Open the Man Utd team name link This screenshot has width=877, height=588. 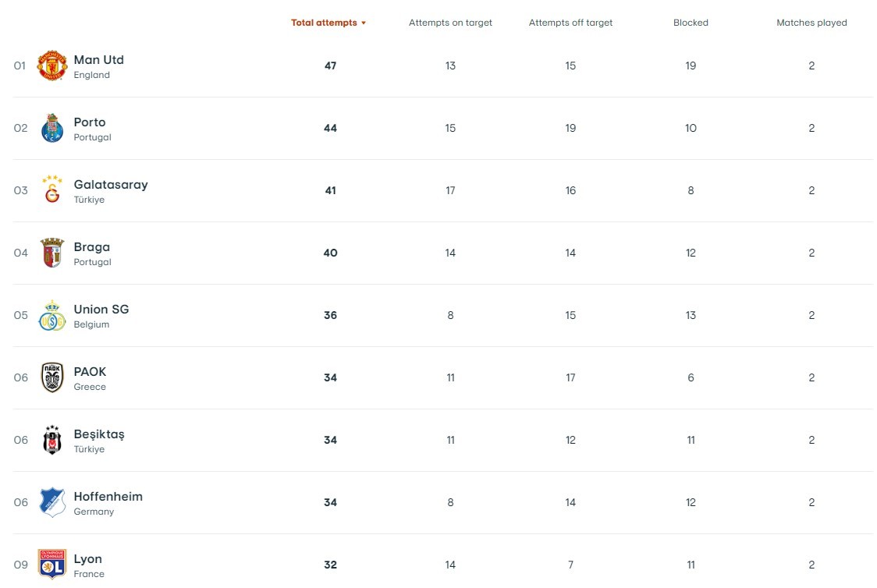[x=98, y=60]
